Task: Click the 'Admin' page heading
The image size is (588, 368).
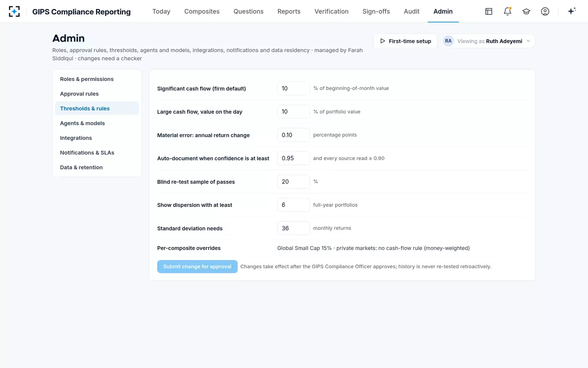Action: (69, 38)
